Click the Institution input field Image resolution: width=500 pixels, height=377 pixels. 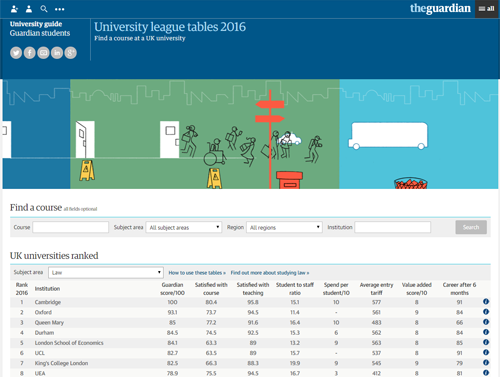tap(393, 227)
